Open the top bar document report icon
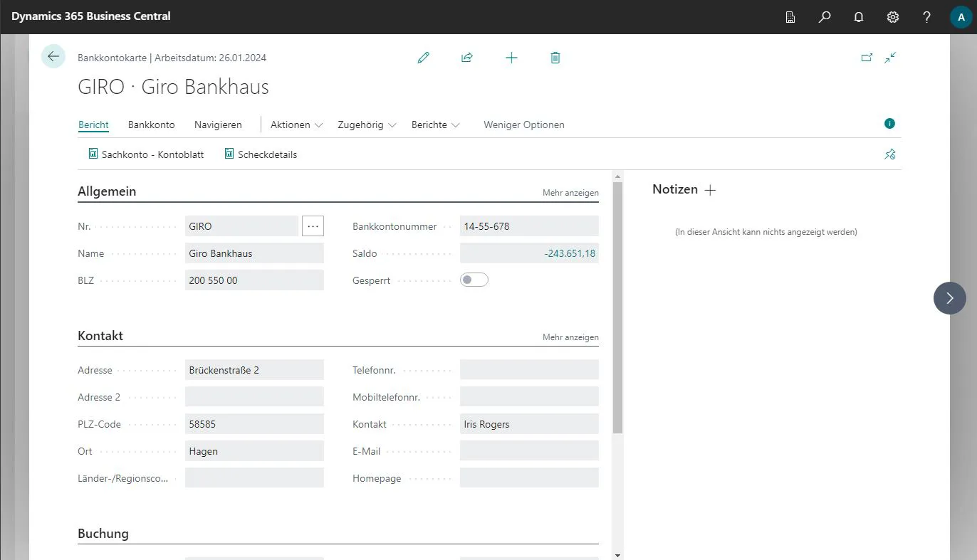The height and width of the screenshot is (560, 977). point(790,17)
